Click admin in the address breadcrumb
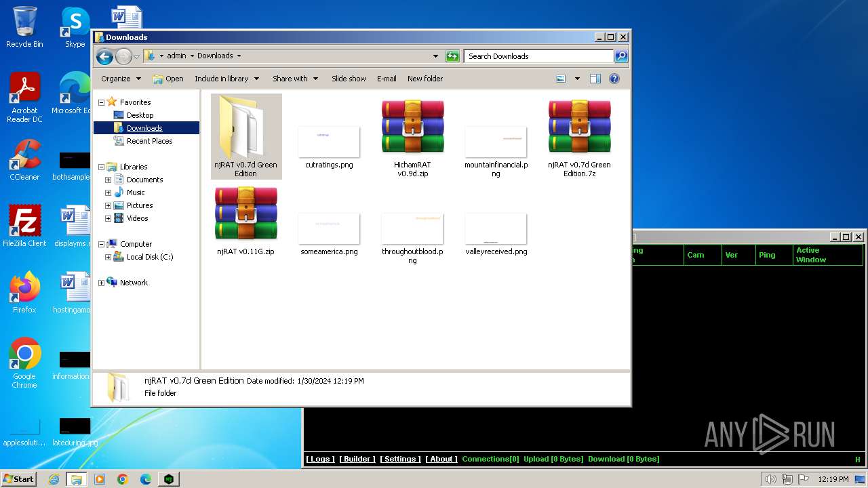The height and width of the screenshot is (488, 868). [176, 56]
